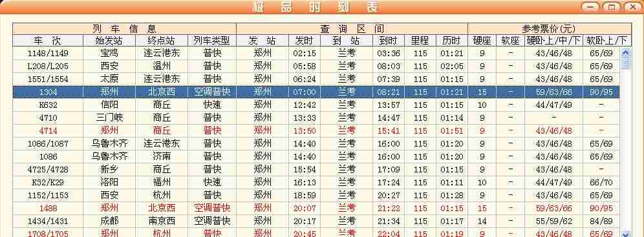
Task: Click 南京西 terminal station cell
Action: [162, 221]
